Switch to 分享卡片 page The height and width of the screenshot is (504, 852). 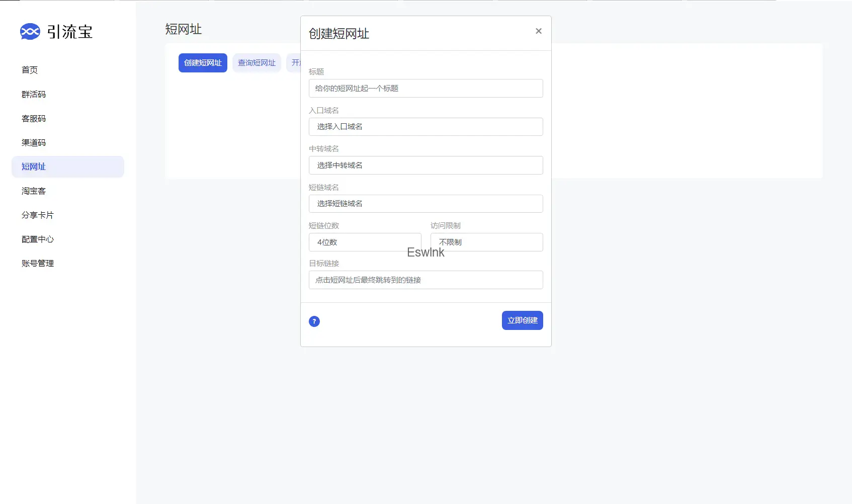tap(38, 215)
